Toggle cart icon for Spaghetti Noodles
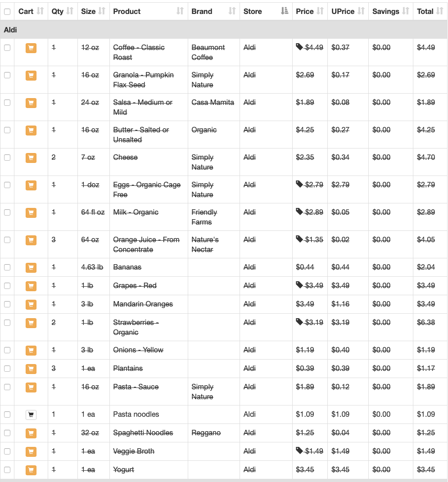Image resolution: width=448 pixels, height=482 pixels. point(31,433)
